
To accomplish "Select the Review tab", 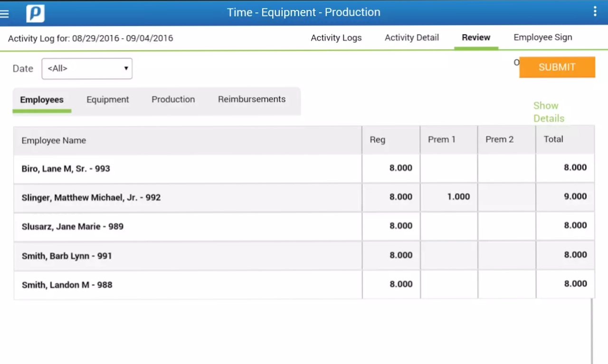I will pos(475,38).
